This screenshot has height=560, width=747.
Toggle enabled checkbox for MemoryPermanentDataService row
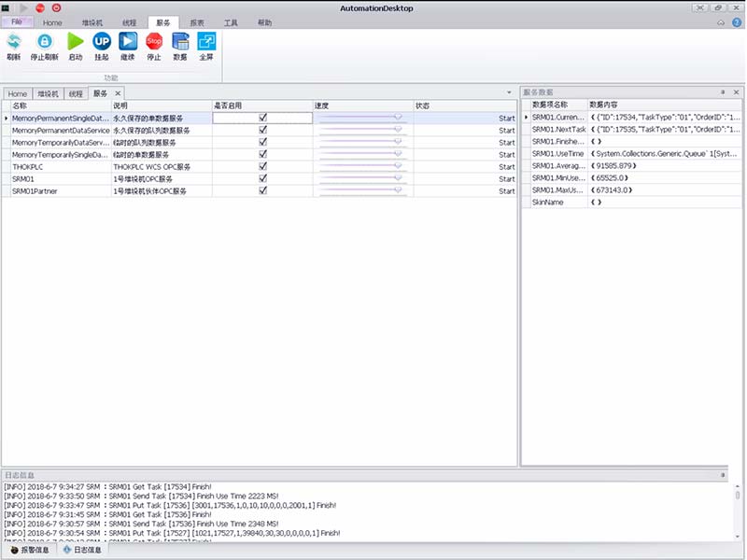coord(263,131)
